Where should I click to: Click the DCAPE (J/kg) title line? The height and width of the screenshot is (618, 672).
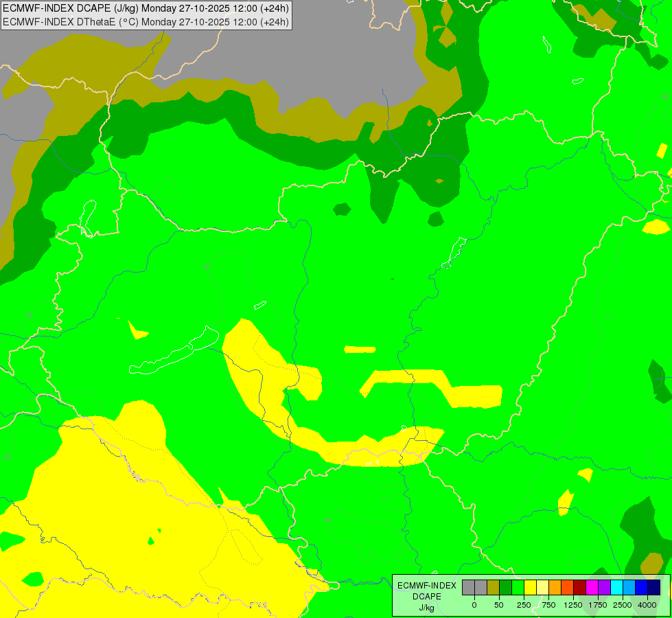(x=146, y=8)
